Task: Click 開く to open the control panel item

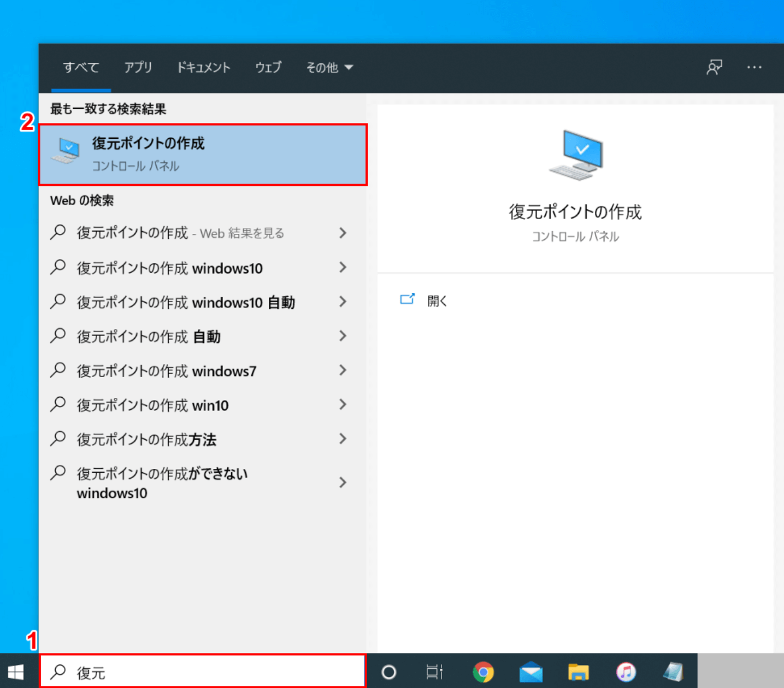Action: click(437, 301)
